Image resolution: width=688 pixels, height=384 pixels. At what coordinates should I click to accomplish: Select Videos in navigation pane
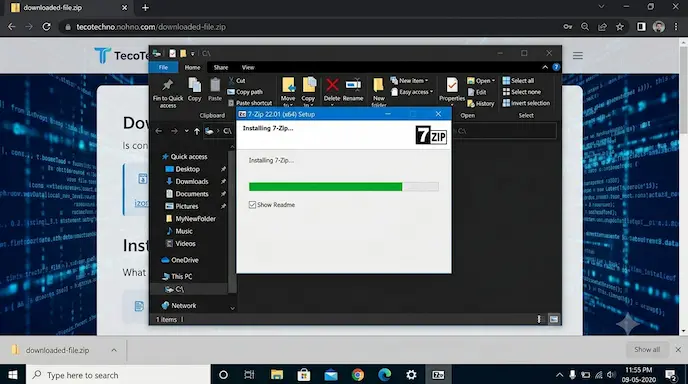click(x=180, y=243)
